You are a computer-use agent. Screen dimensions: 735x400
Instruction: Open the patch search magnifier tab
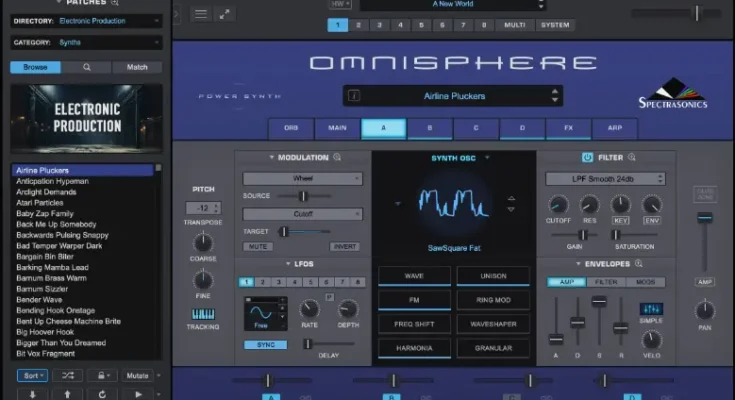click(86, 67)
